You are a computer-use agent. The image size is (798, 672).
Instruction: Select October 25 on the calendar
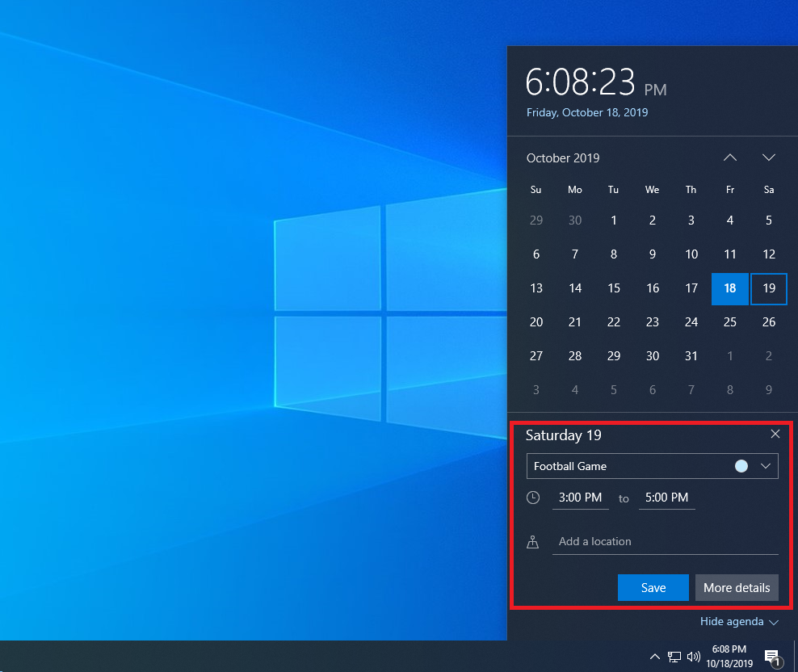pos(730,322)
